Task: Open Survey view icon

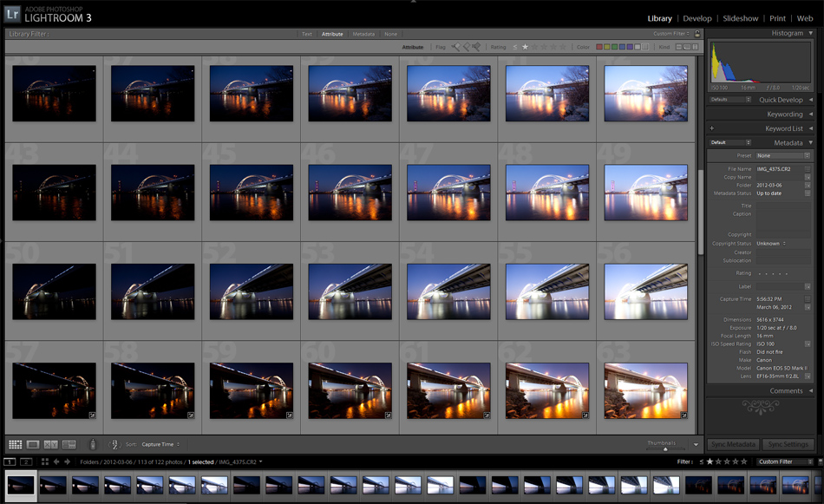Action: point(69,445)
